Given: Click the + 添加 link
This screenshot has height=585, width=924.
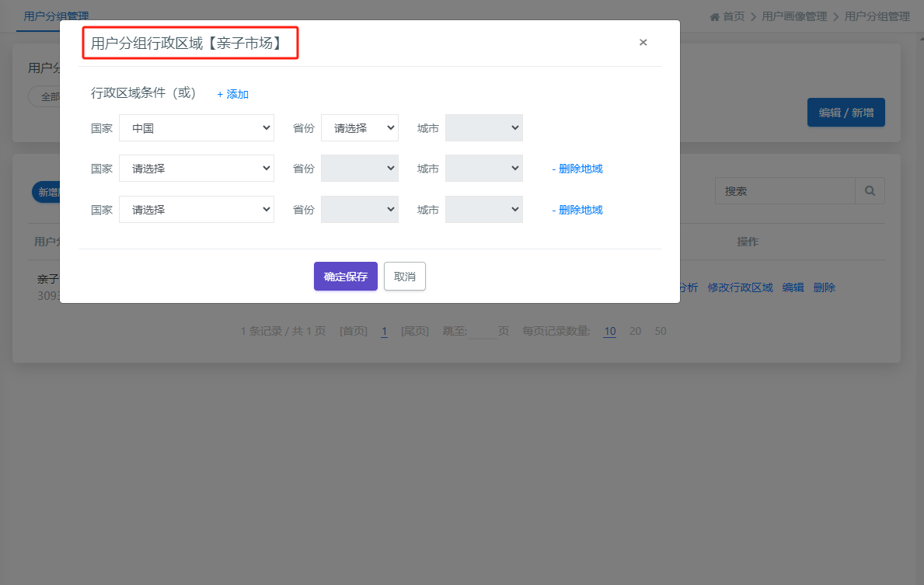Looking at the screenshot, I should 233,94.
